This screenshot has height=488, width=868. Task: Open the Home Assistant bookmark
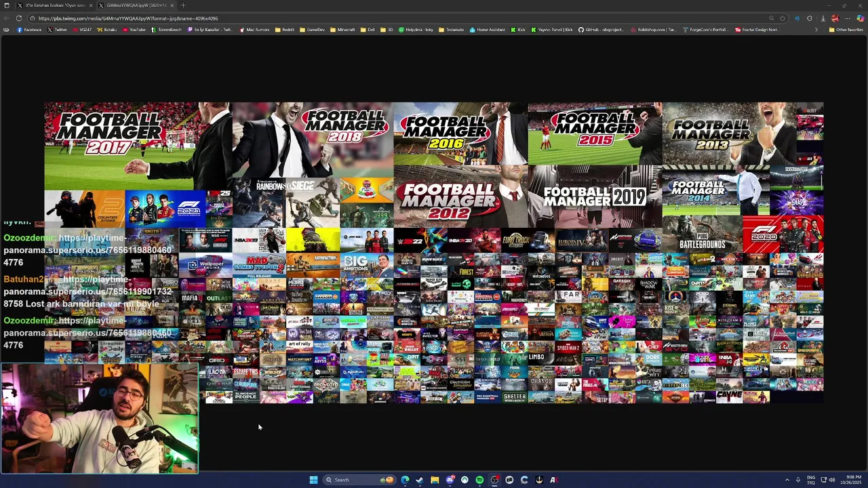[x=487, y=30]
